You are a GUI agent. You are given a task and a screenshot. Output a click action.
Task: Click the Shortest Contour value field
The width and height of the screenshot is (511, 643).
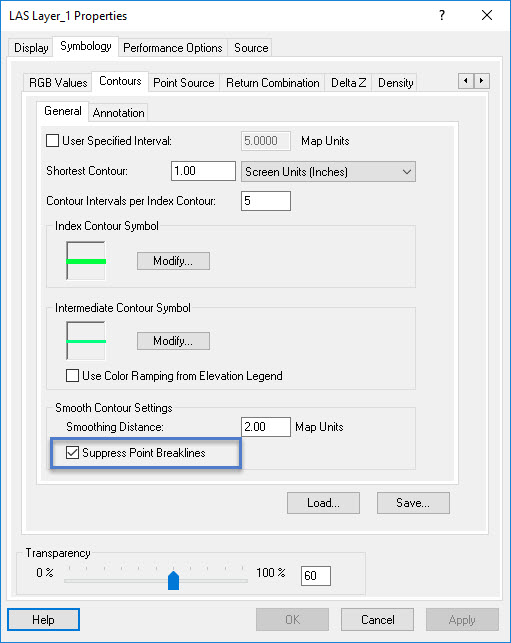(203, 171)
